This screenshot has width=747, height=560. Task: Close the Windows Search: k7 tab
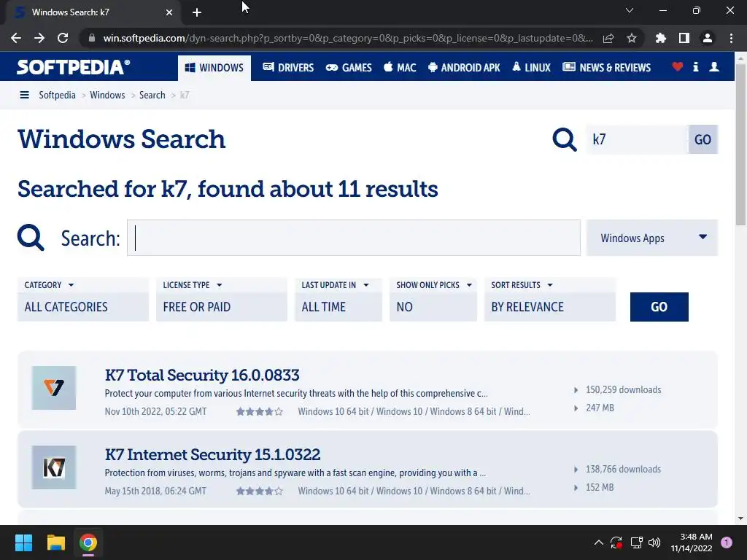pyautogui.click(x=169, y=12)
